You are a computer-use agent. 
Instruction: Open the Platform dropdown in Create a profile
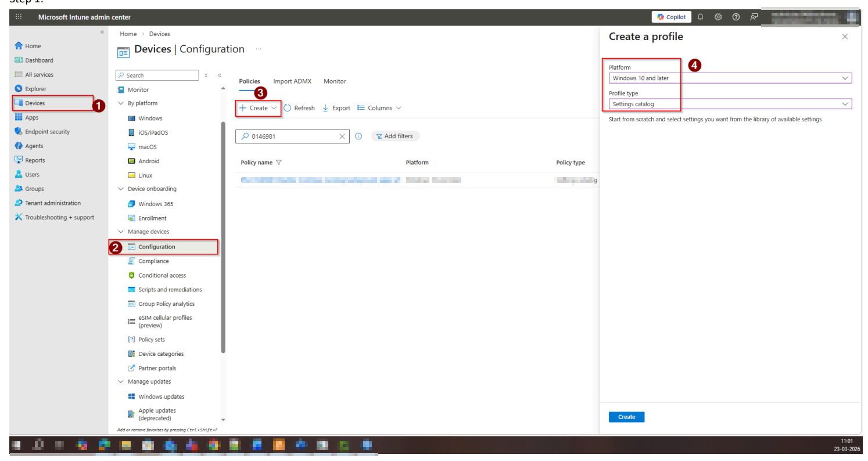(x=730, y=78)
